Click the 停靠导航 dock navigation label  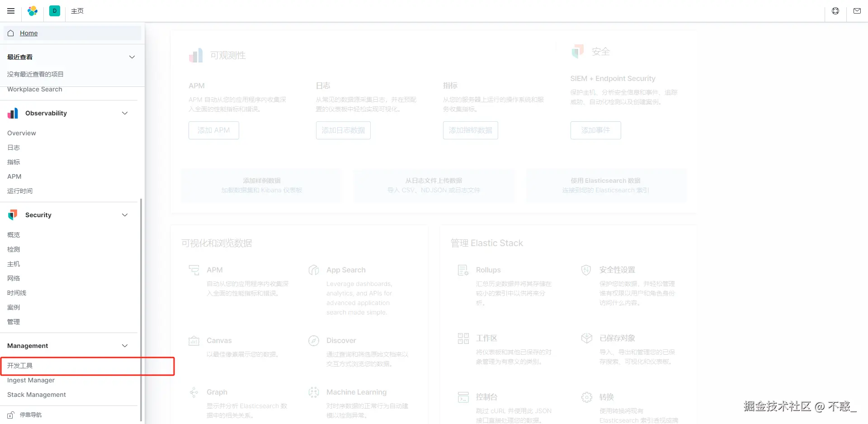[31, 414]
